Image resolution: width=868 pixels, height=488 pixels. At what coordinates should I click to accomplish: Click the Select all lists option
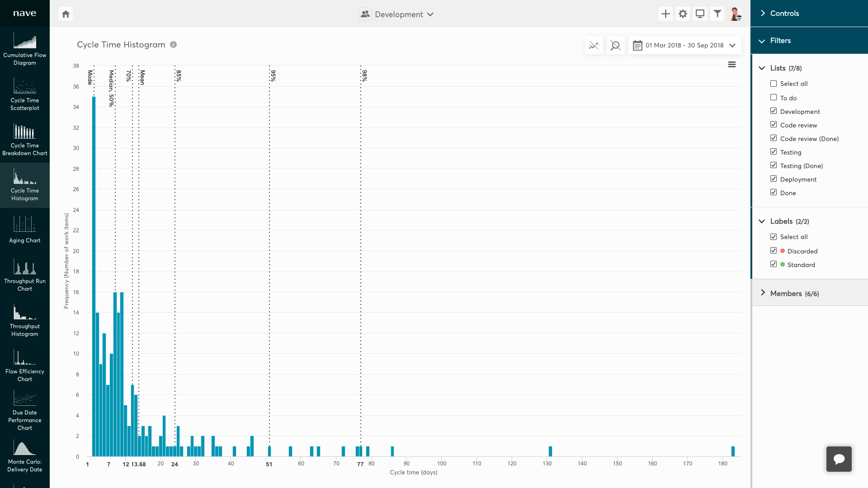click(x=774, y=84)
